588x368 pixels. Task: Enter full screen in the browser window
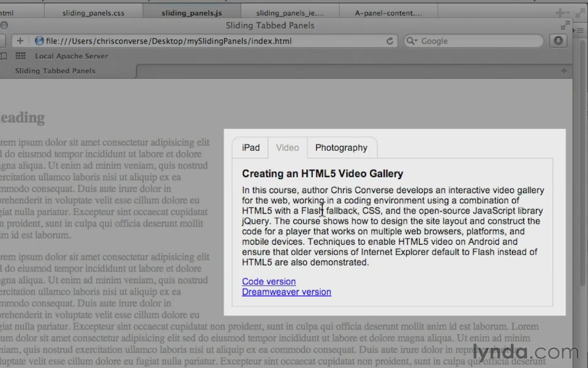click(565, 25)
